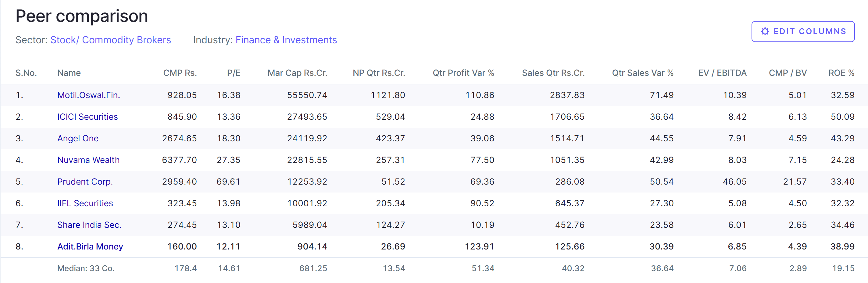Open the Edit Columns button
868x283 pixels.
pyautogui.click(x=803, y=32)
